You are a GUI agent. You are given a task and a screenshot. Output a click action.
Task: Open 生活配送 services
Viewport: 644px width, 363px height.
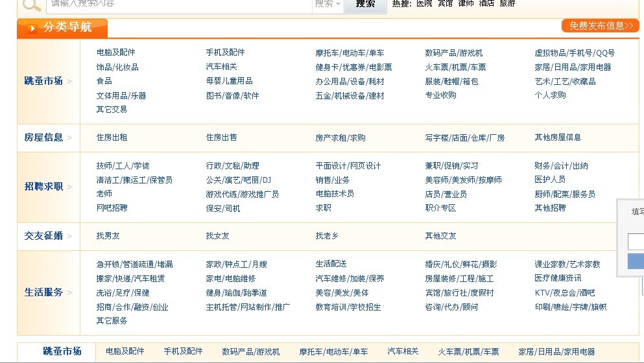[x=331, y=264]
